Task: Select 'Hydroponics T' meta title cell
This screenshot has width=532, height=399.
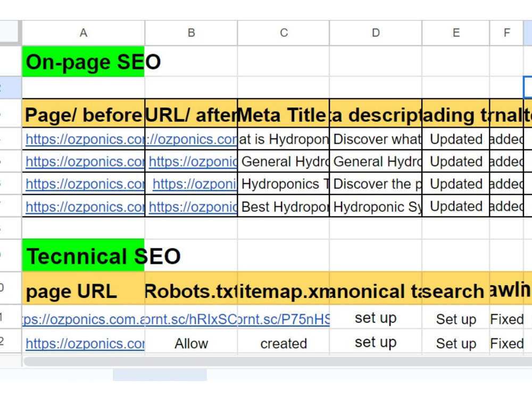Action: (284, 184)
